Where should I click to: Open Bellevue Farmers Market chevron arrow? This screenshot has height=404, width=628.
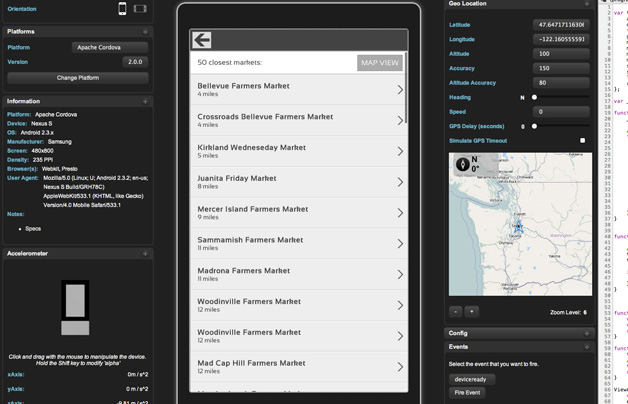click(x=400, y=90)
